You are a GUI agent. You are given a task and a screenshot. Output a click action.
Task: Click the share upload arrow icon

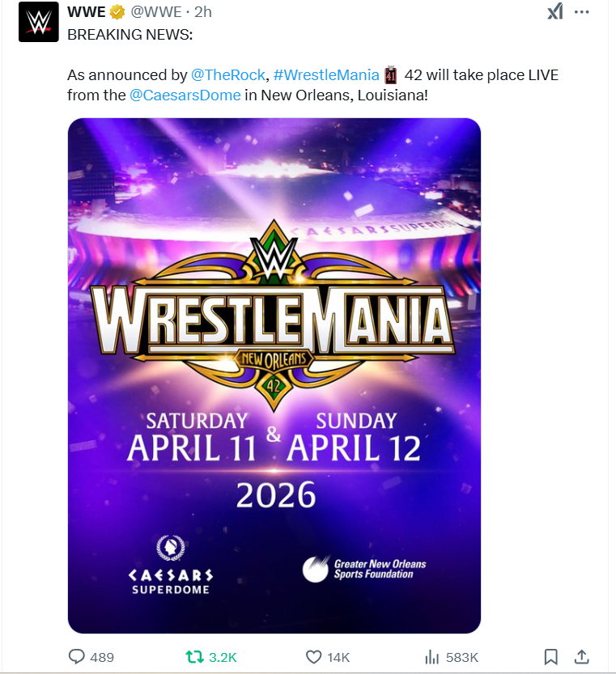pyautogui.click(x=580, y=656)
